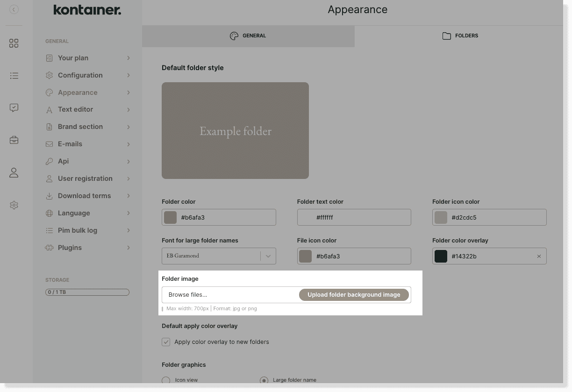The image size is (572, 392).
Task: Click the briefcase icon in the left rail
Action: [14, 140]
